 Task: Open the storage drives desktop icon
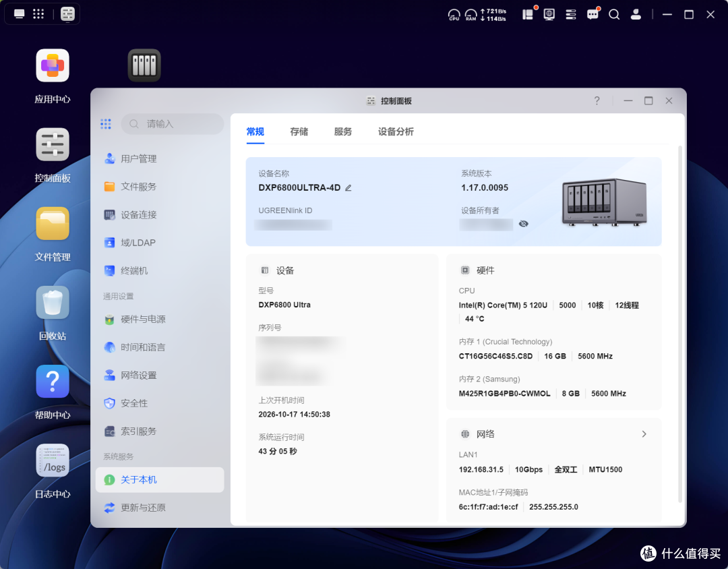click(x=144, y=65)
